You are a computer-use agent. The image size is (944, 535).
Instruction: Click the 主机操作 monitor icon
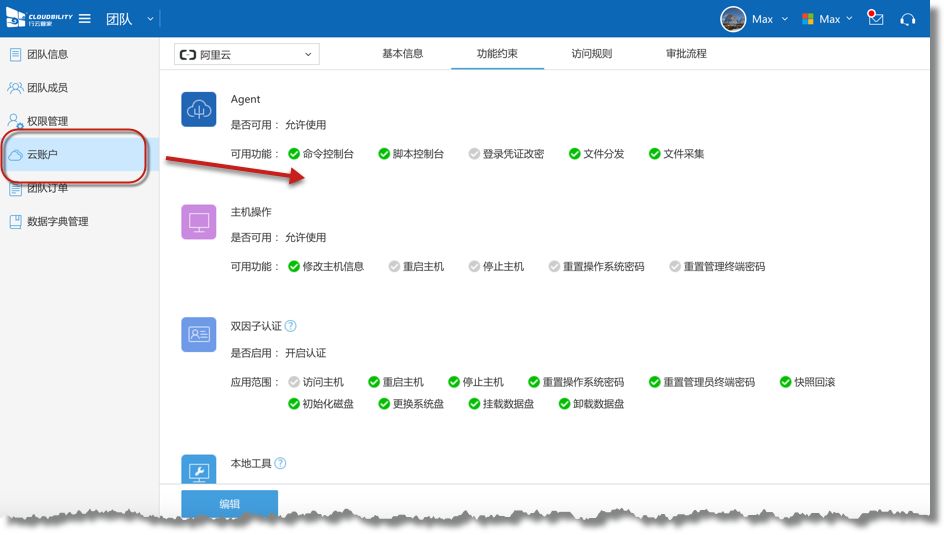click(x=198, y=222)
